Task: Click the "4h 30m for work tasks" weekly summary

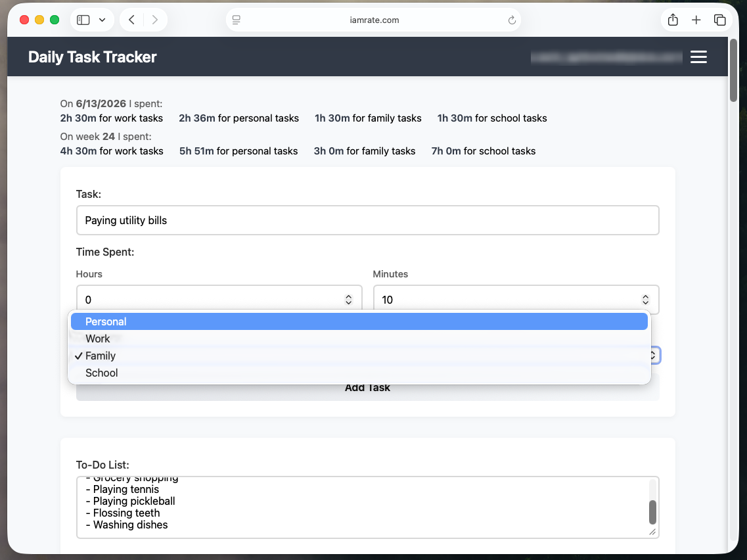Action: coord(112,151)
